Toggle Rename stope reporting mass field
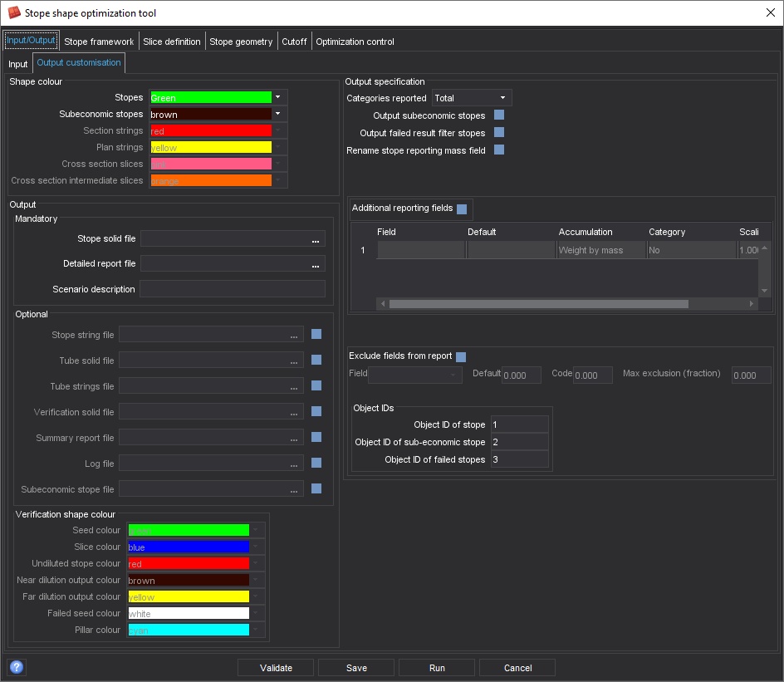The height and width of the screenshot is (682, 784). tap(499, 150)
